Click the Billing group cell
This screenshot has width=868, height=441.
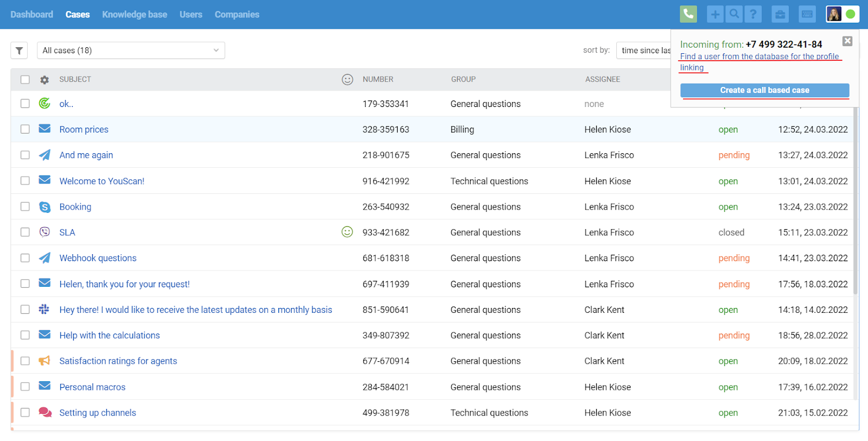pyautogui.click(x=462, y=129)
